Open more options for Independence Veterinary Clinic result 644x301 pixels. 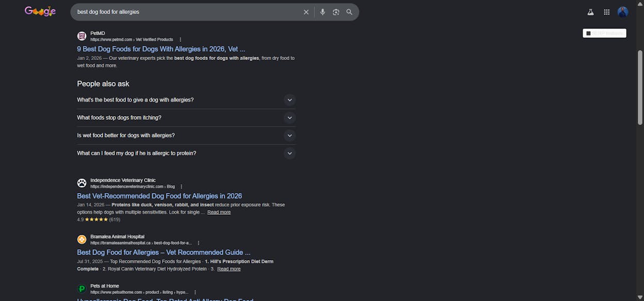point(181,187)
